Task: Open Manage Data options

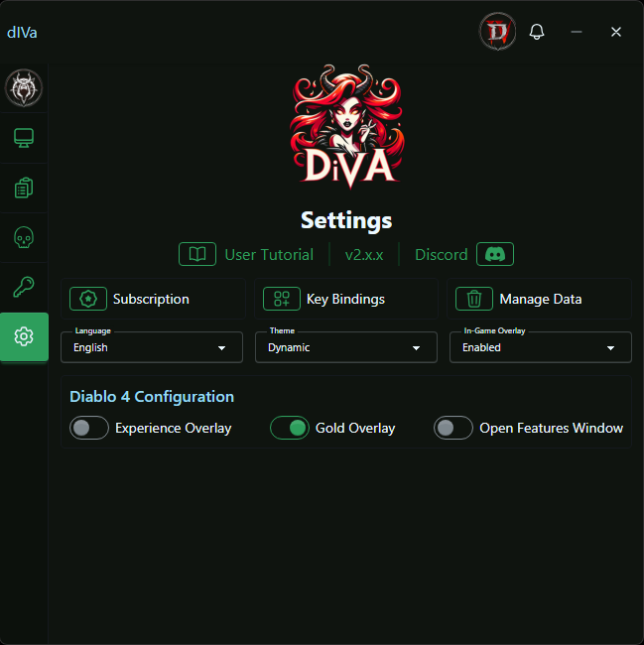Action: click(x=539, y=299)
